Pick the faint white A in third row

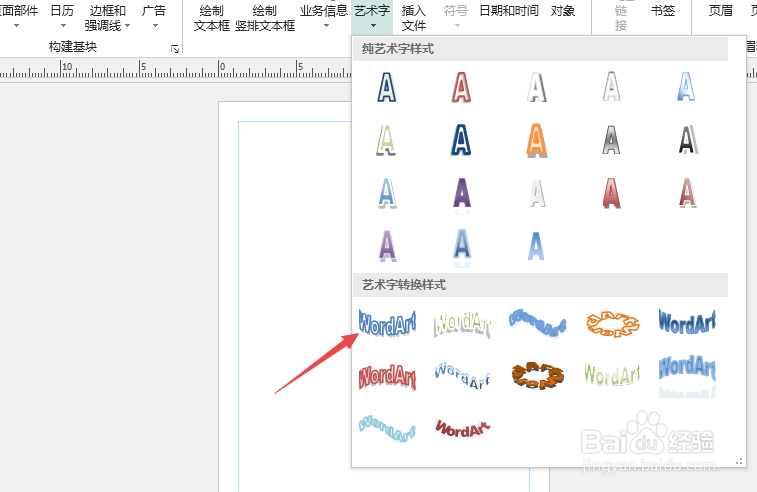pyautogui.click(x=537, y=193)
